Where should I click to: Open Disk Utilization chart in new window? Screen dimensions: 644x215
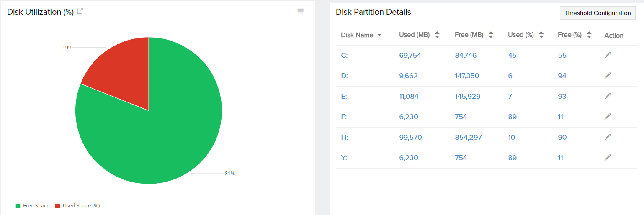coord(80,12)
